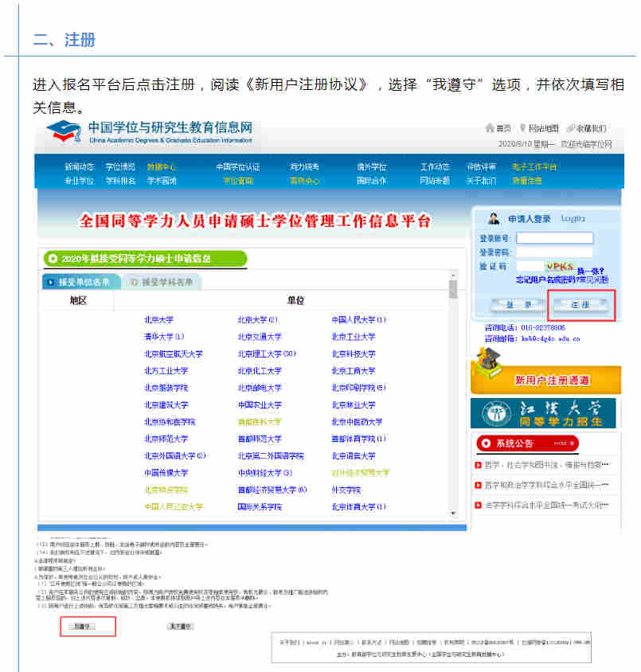Image resolution: width=641 pixels, height=672 pixels.
Task: Open the 江汉大学 同等学力招生 banner
Action: (543, 413)
